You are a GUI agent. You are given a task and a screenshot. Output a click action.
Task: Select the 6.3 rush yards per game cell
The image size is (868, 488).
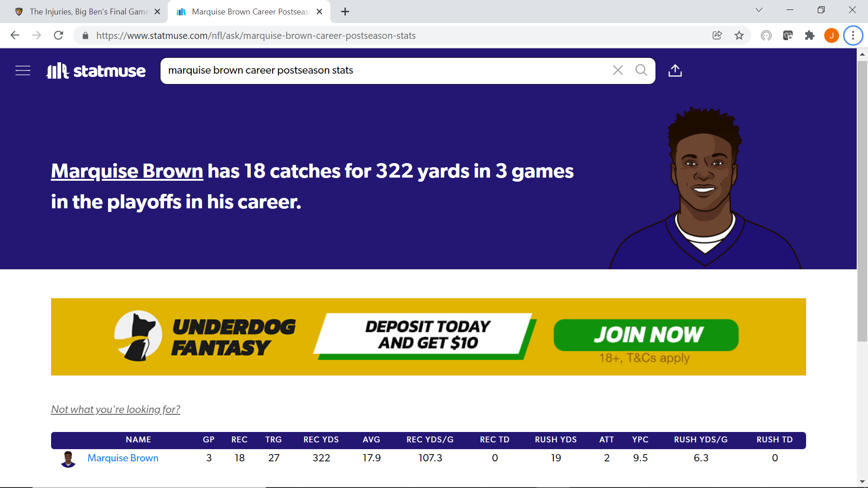(x=701, y=458)
